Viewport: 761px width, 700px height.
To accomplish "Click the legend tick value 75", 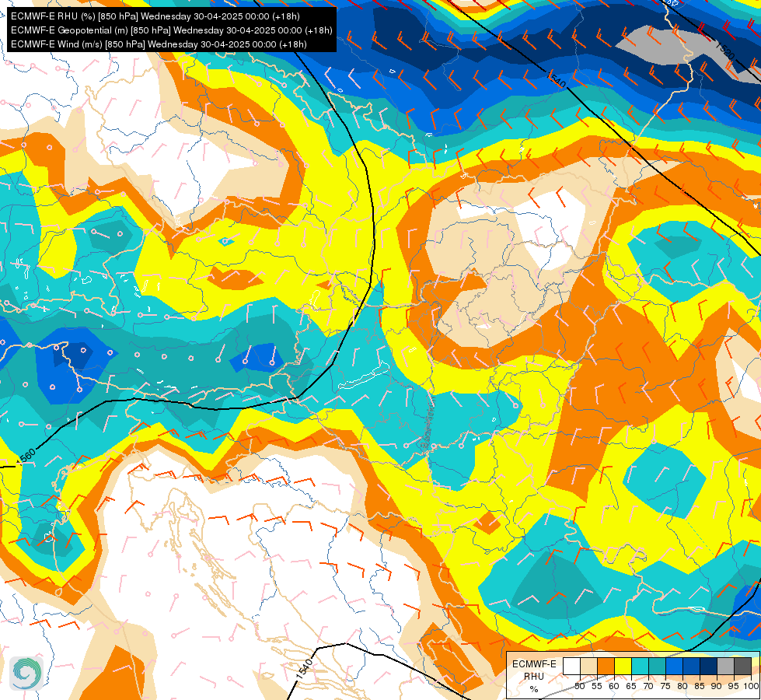I will tap(665, 686).
